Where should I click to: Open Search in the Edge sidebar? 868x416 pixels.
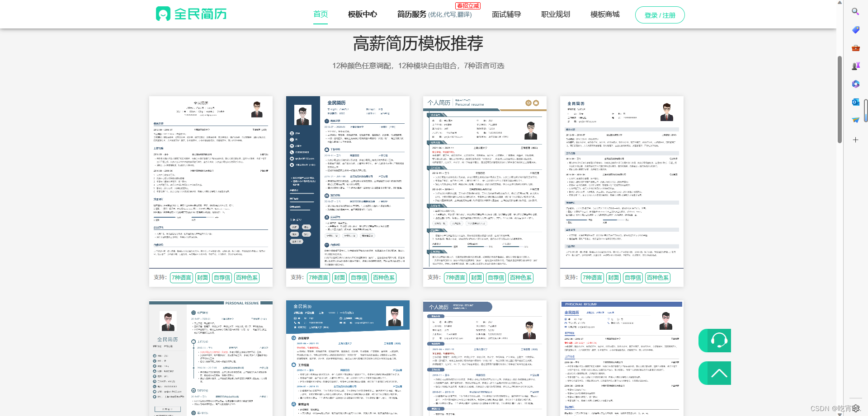coord(855,12)
